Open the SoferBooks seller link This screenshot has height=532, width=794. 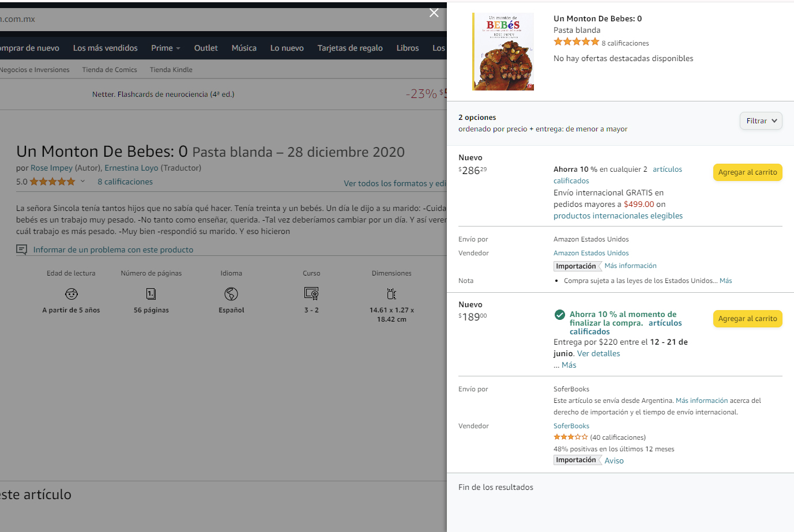click(x=571, y=426)
